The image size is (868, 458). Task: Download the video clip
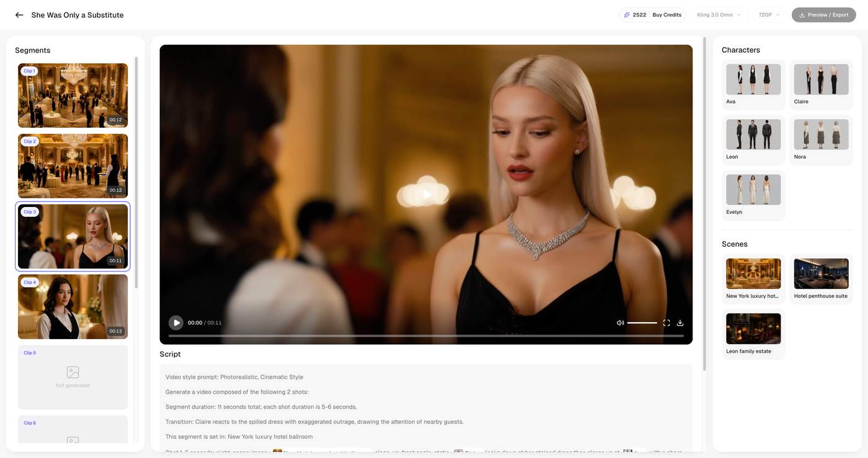[680, 323]
